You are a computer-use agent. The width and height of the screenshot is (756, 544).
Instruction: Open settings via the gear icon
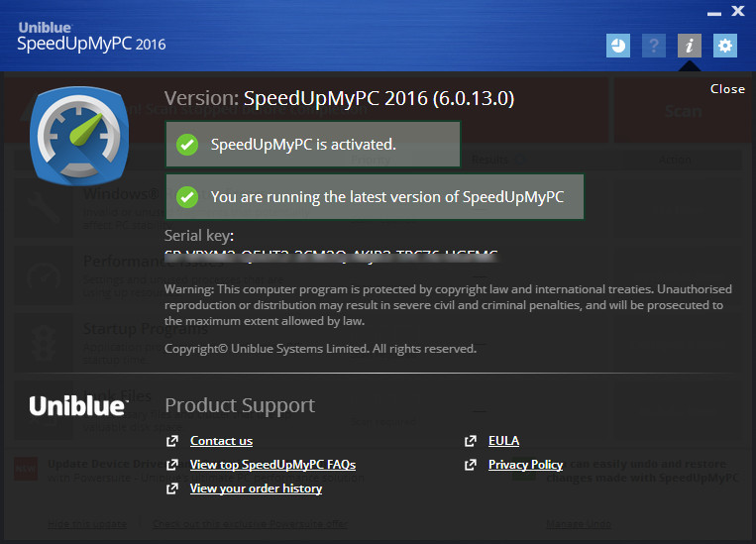tap(725, 46)
